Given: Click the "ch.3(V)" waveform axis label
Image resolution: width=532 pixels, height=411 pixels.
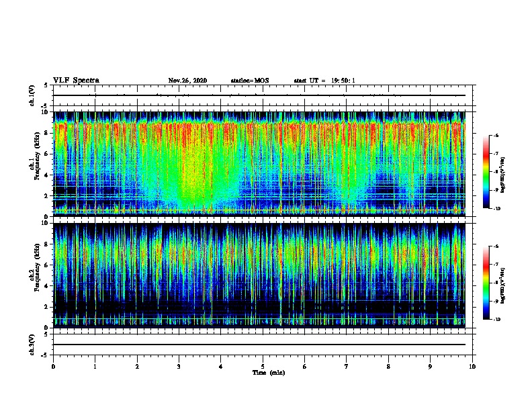Looking at the screenshot, I should pyautogui.click(x=32, y=345).
